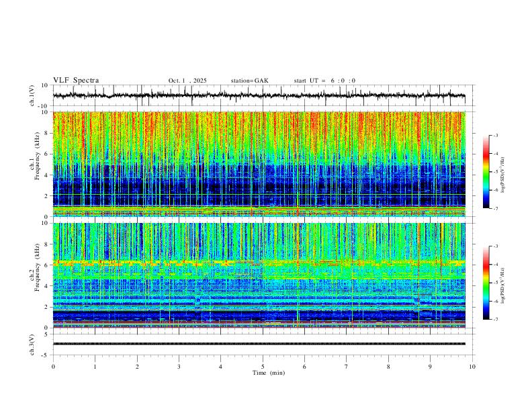Click the ch.1 color scale "log(PSD)" caption

tap(502, 175)
